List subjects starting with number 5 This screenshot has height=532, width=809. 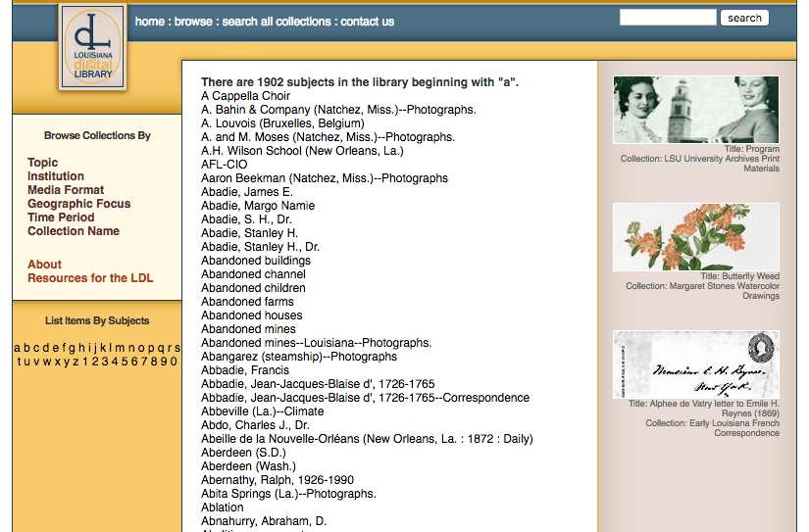click(125, 362)
